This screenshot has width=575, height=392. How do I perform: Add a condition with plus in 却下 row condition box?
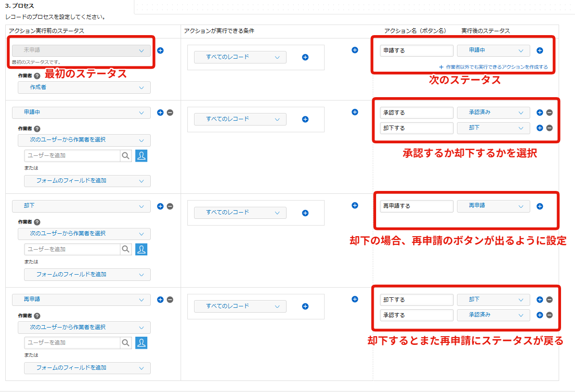click(305, 213)
